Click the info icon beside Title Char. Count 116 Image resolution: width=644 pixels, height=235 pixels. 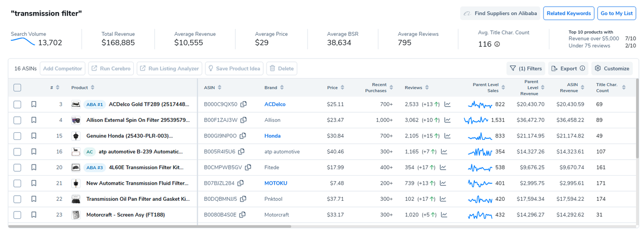tap(497, 44)
